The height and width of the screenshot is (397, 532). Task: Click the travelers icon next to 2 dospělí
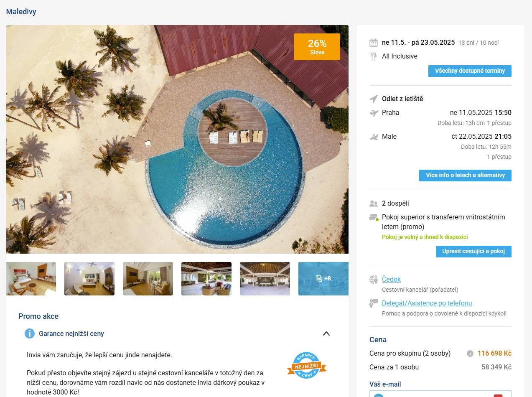pyautogui.click(x=374, y=204)
